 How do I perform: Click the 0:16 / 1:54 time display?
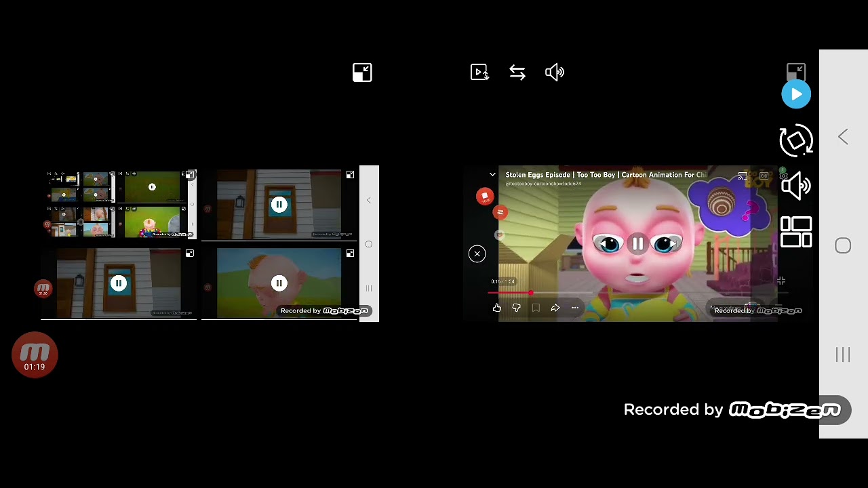click(503, 281)
